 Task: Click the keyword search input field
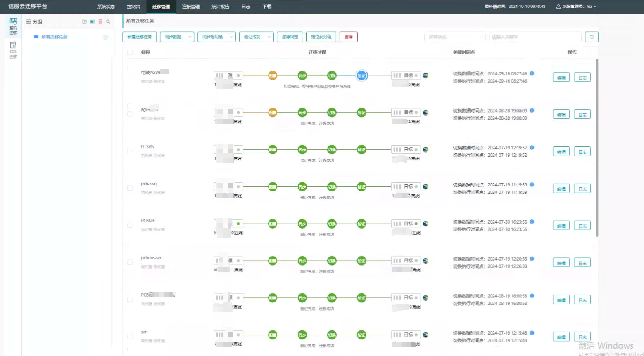coord(535,37)
